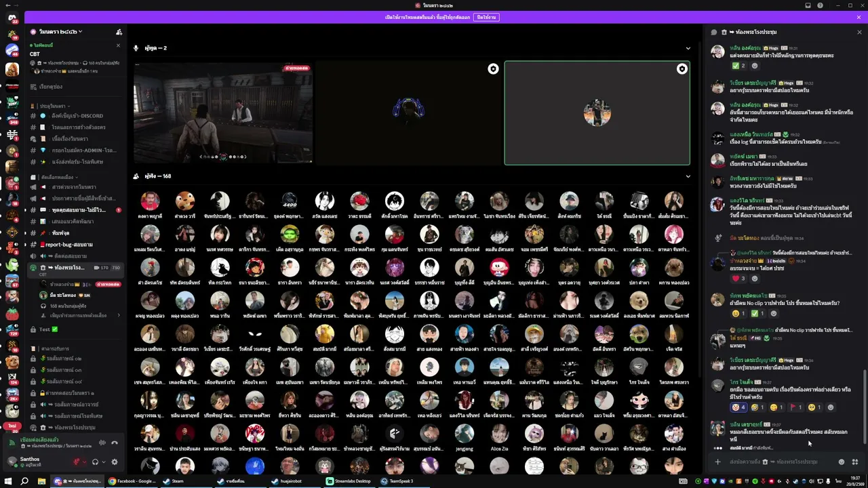Viewport: 868px width, 488px height.
Task: Dismiss the CBT event card with X
Action: coord(118,45)
